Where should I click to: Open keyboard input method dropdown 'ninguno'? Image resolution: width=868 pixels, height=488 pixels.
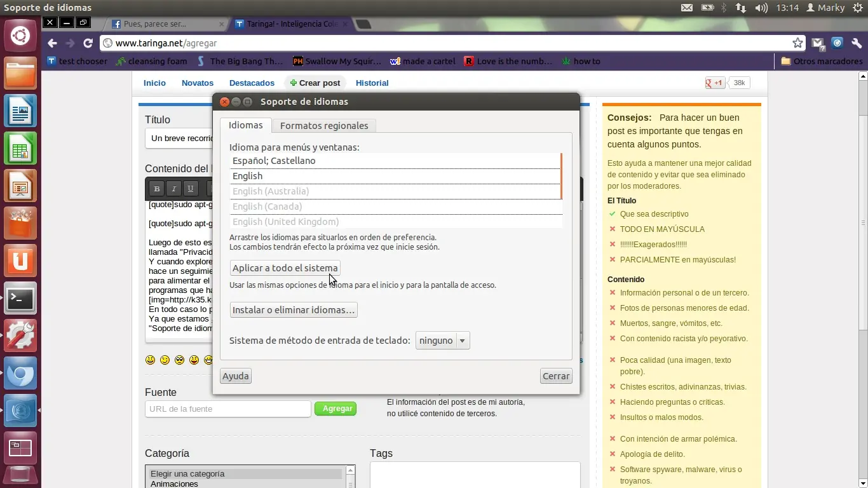point(442,341)
